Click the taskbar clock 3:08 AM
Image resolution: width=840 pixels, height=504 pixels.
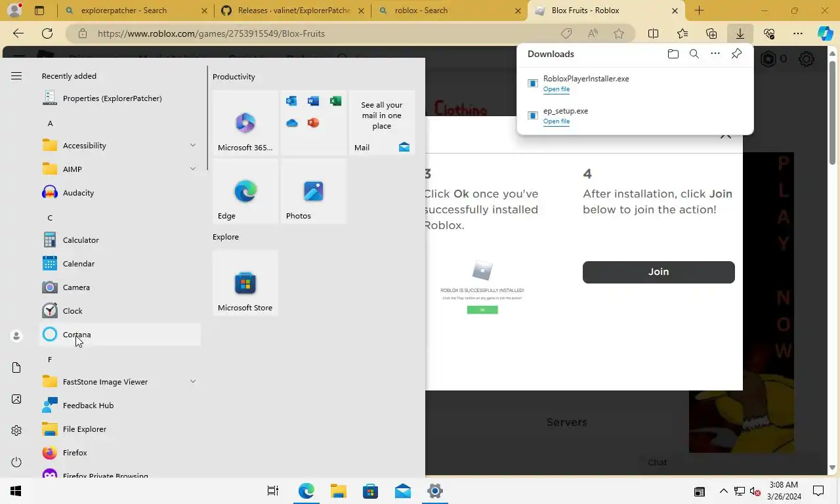pos(784,491)
